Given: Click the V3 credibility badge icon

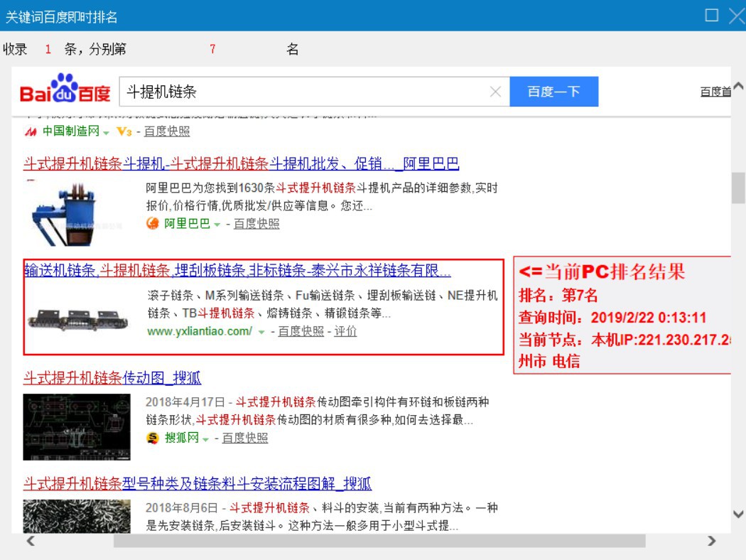Looking at the screenshot, I should click(124, 131).
